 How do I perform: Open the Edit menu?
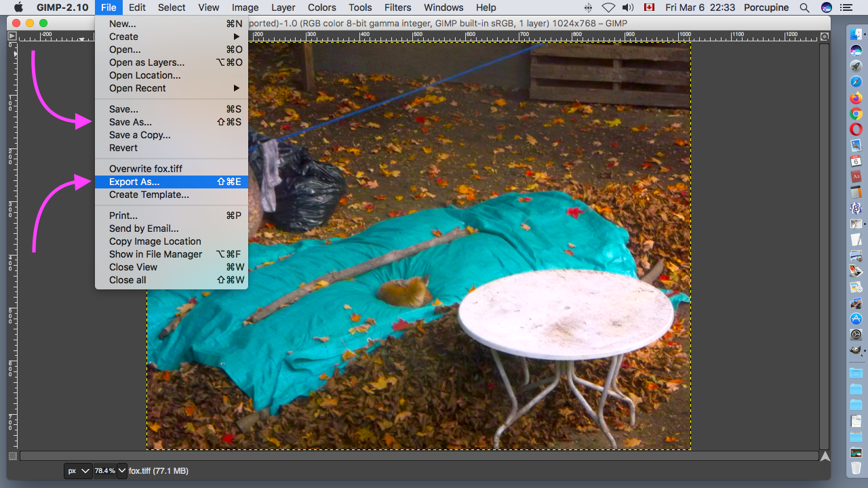[138, 7]
